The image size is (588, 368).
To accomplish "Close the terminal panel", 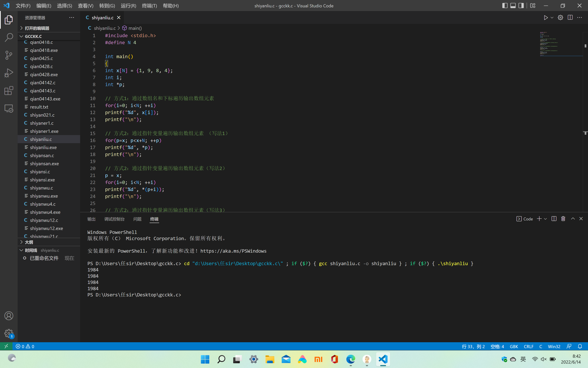I will [x=581, y=219].
